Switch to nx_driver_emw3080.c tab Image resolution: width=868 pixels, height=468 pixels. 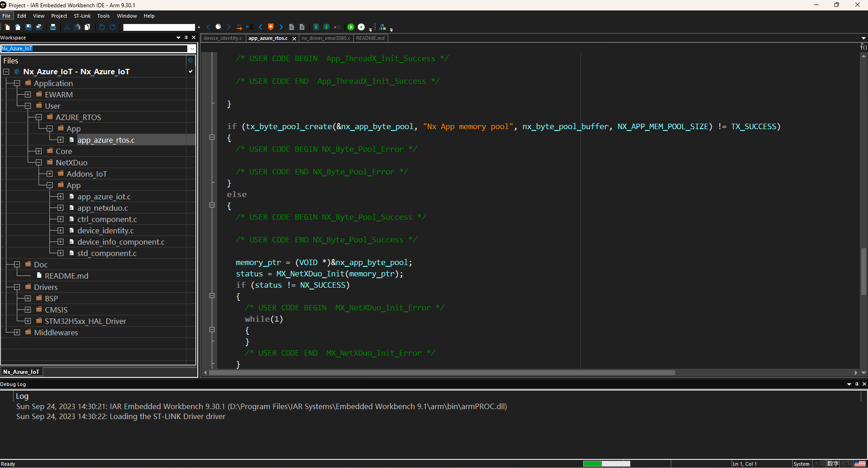point(326,38)
